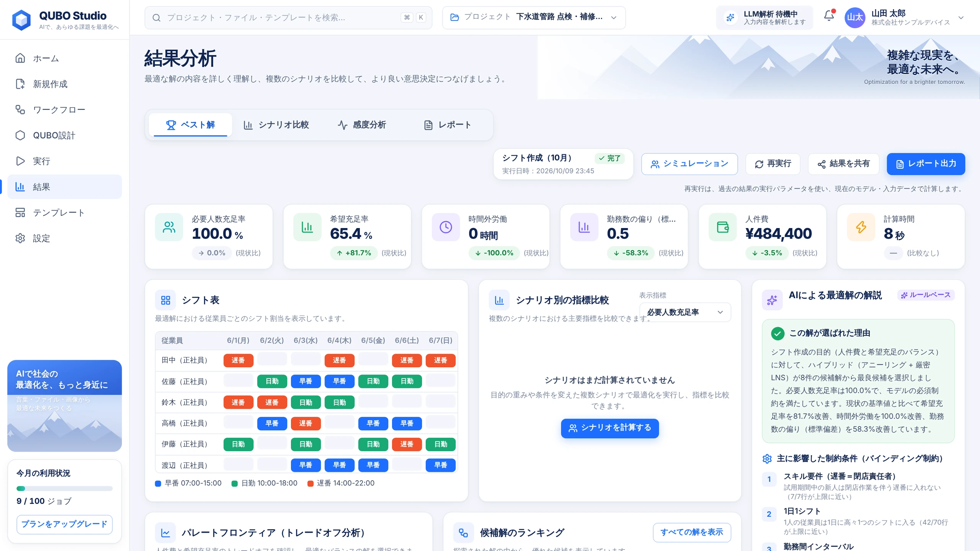Screen dimensions: 980x551
Task: Click the 必要人数充足率 people icon
Action: pyautogui.click(x=169, y=227)
